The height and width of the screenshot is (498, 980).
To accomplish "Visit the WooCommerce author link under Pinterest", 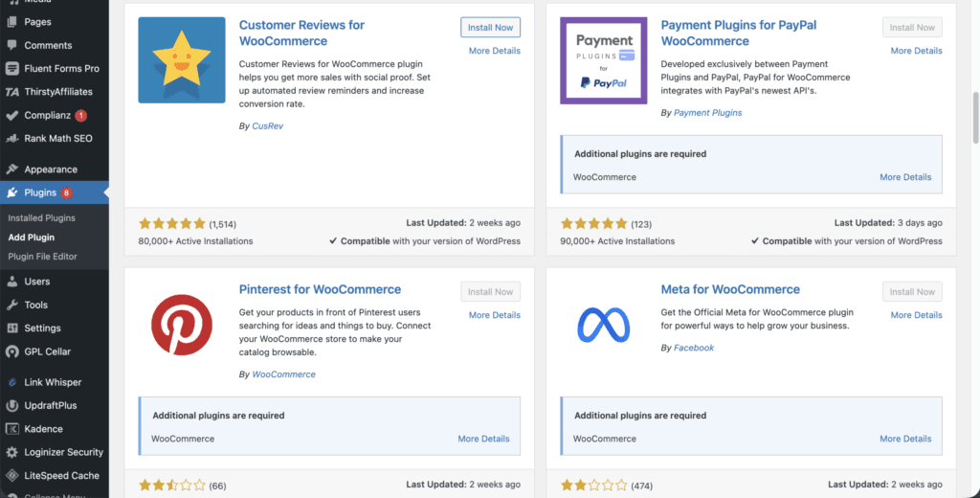I will (x=283, y=374).
